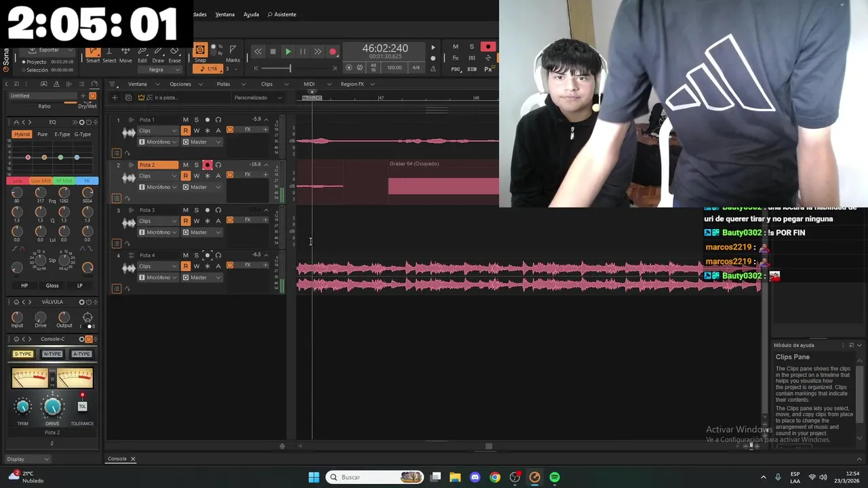Open the Ventana menu in the top bar
The height and width of the screenshot is (488, 868).
(225, 14)
